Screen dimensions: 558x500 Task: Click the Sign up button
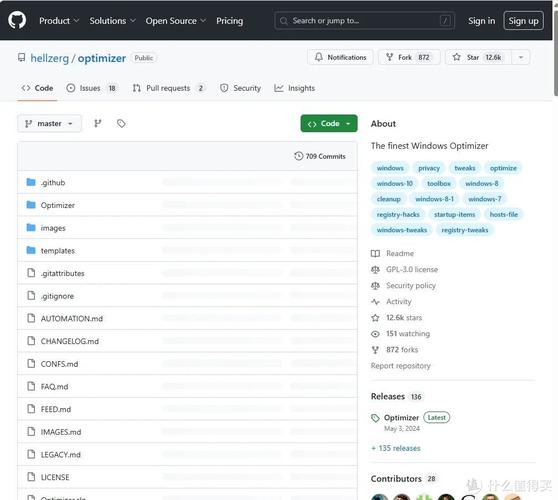point(523,21)
